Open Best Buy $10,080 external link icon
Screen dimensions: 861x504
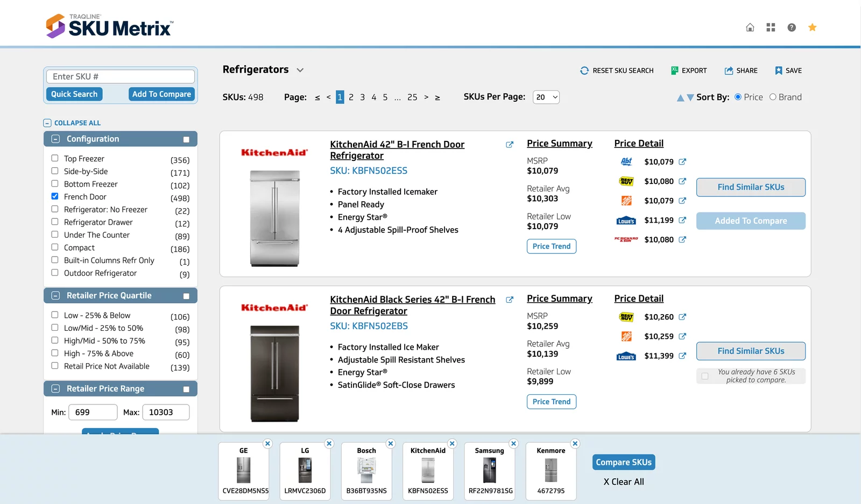click(682, 181)
